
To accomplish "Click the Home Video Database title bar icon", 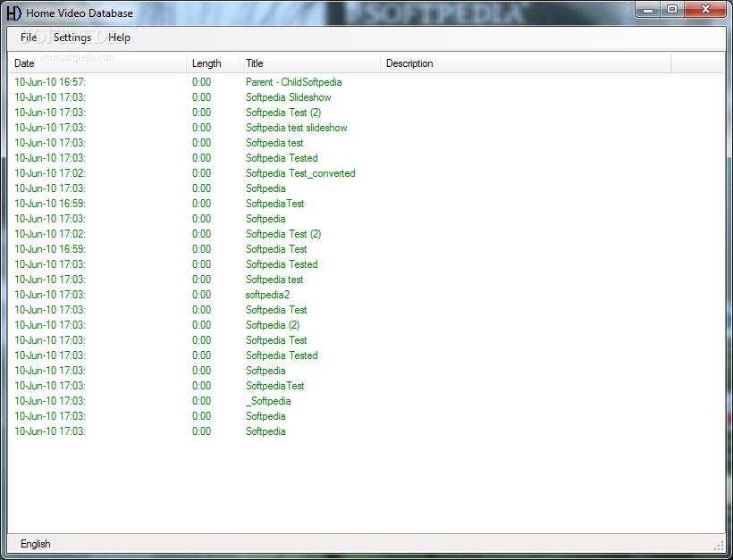I will [x=14, y=13].
